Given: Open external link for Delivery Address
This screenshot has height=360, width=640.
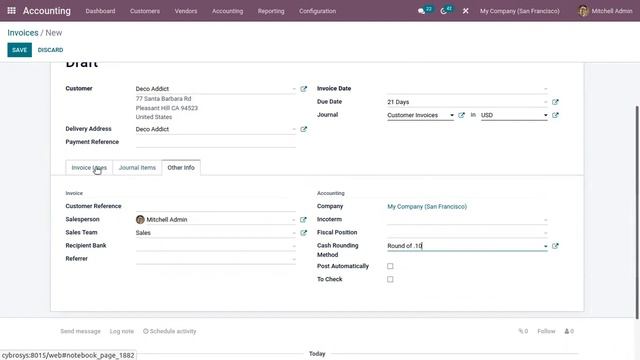Looking at the screenshot, I should (x=303, y=129).
